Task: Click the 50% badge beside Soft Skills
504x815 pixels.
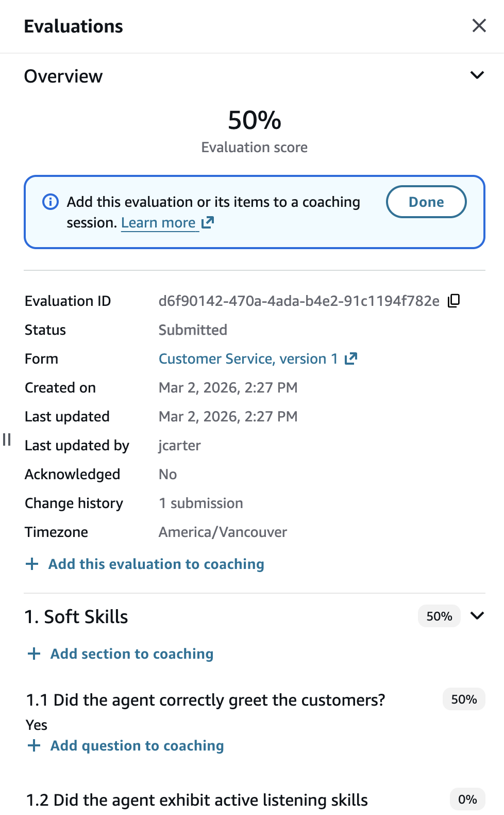Action: 439,615
